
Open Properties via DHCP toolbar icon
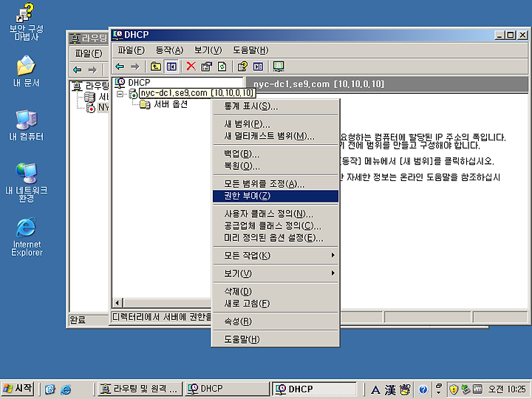point(207,66)
